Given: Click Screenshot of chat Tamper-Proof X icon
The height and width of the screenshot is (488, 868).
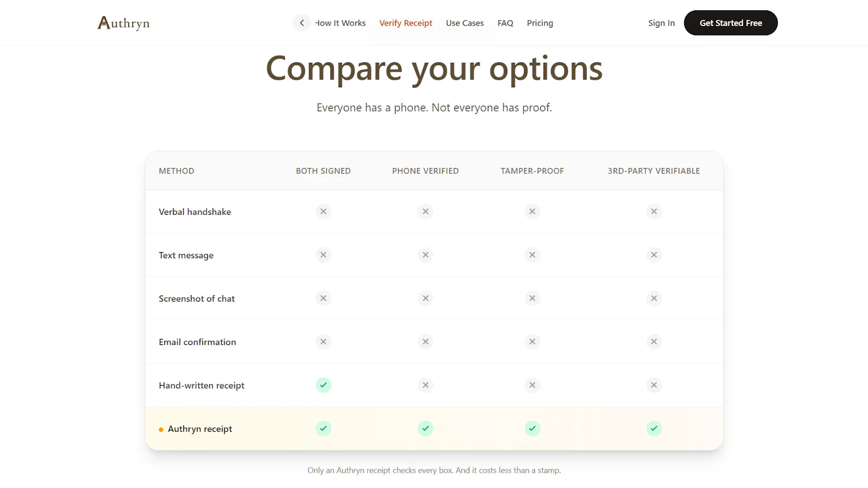Looking at the screenshot, I should coord(532,298).
